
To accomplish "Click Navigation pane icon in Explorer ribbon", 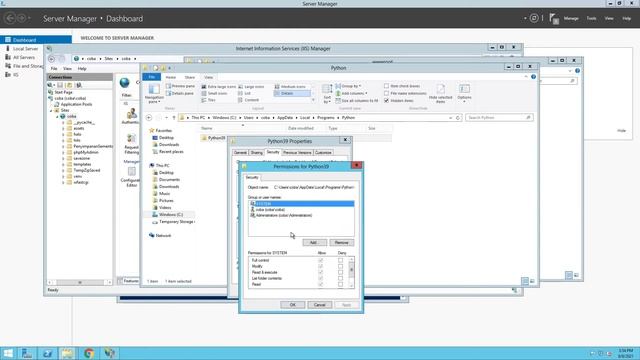I will coord(154,89).
